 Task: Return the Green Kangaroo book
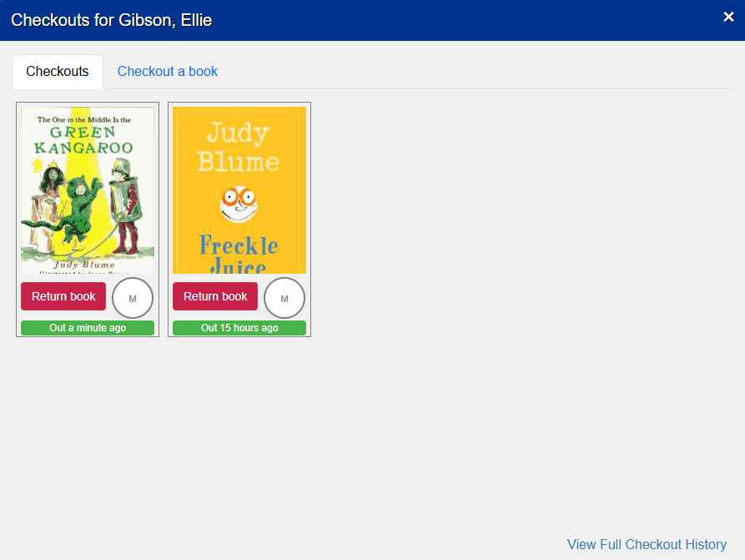(x=63, y=296)
